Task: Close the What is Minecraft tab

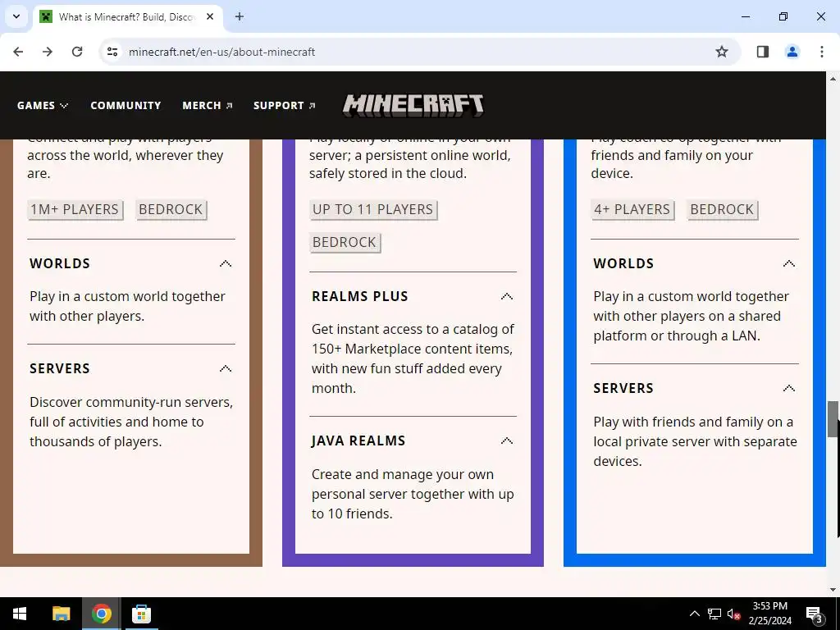Action: (x=210, y=16)
